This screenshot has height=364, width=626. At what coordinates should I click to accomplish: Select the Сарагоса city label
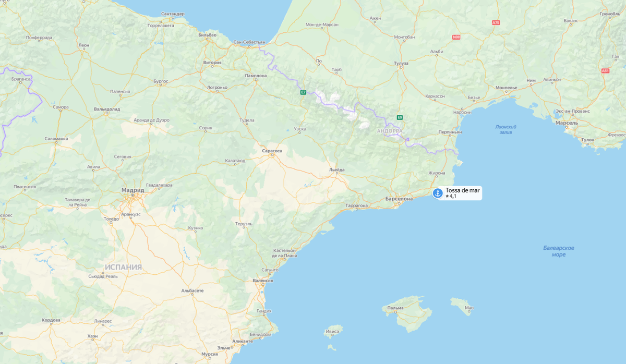point(272,151)
